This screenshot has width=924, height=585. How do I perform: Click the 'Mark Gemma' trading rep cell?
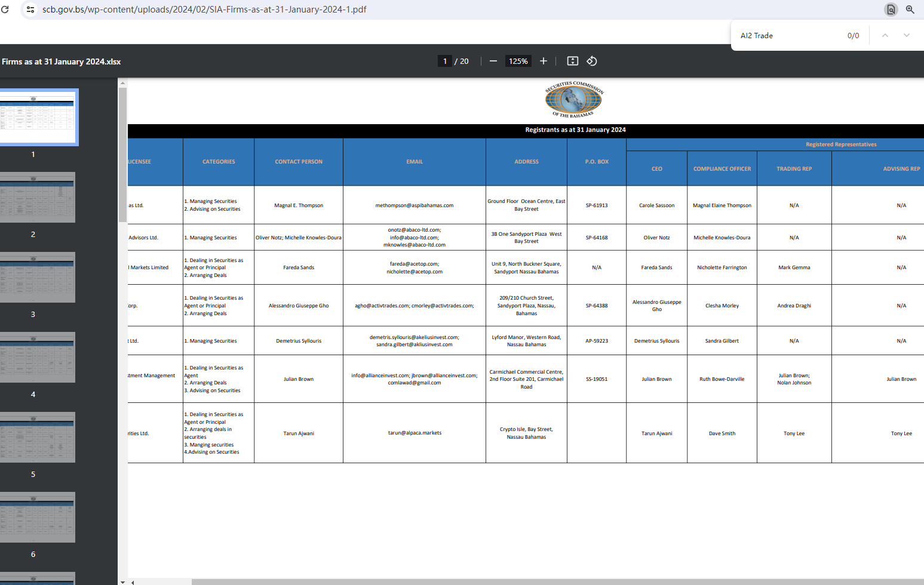point(794,267)
